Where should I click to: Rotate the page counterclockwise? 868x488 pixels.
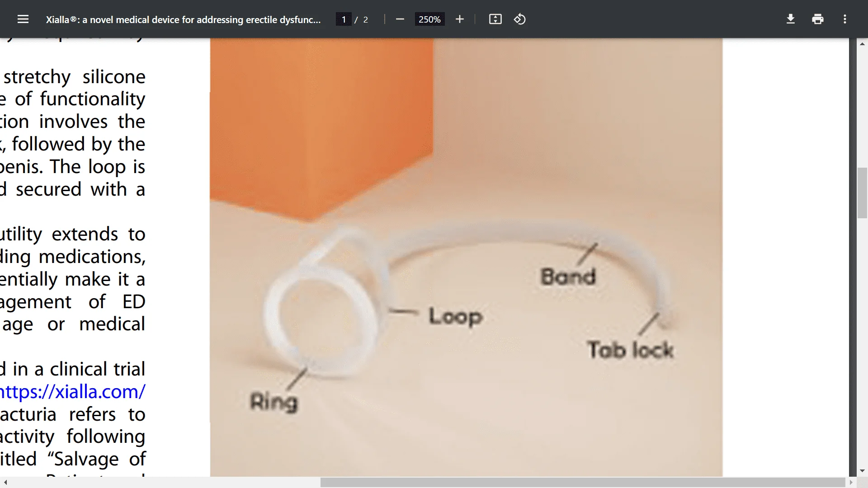tap(519, 19)
